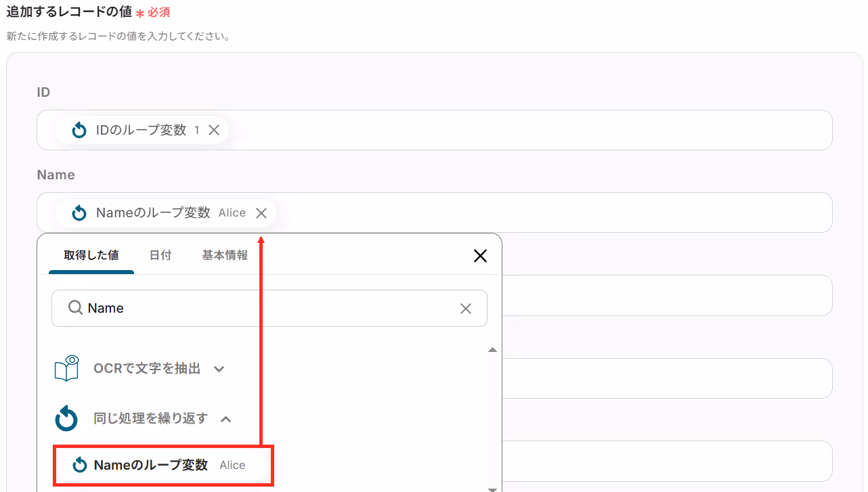
Task: Click into the Name search box
Action: coord(269,309)
